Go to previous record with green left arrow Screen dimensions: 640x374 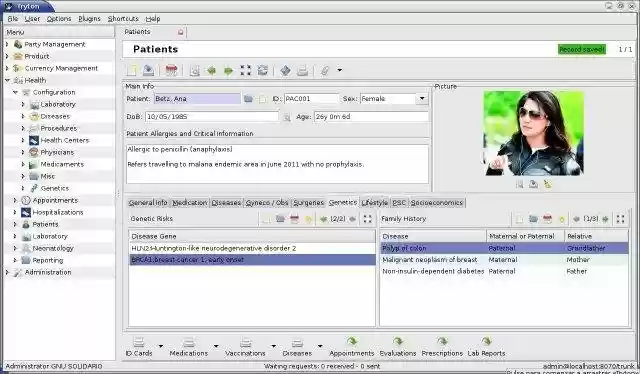tap(211, 71)
